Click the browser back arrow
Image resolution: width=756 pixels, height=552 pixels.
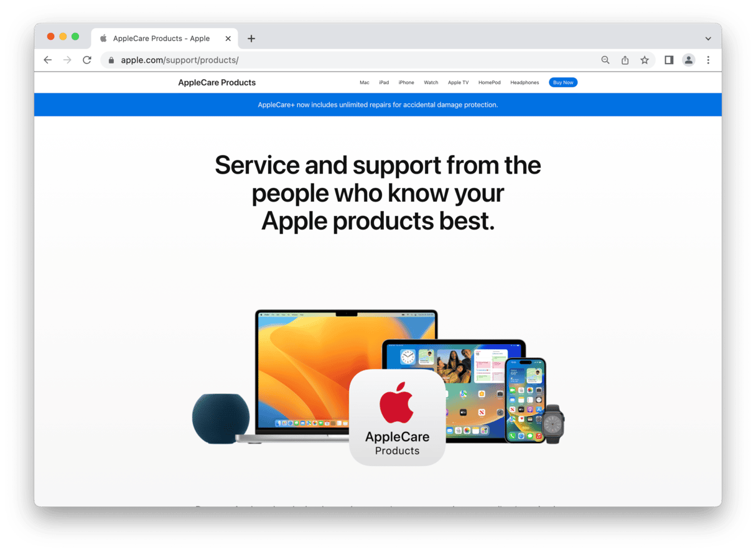pos(48,60)
